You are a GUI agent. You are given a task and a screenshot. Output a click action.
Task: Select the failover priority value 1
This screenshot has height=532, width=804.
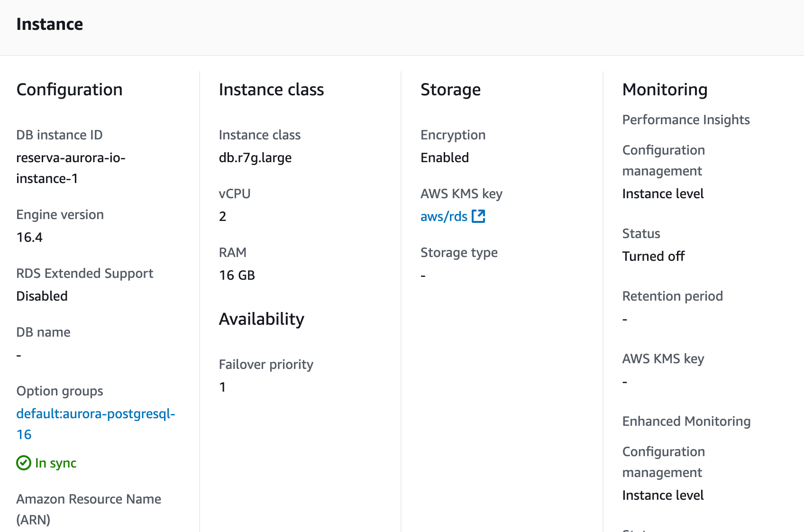pos(222,387)
